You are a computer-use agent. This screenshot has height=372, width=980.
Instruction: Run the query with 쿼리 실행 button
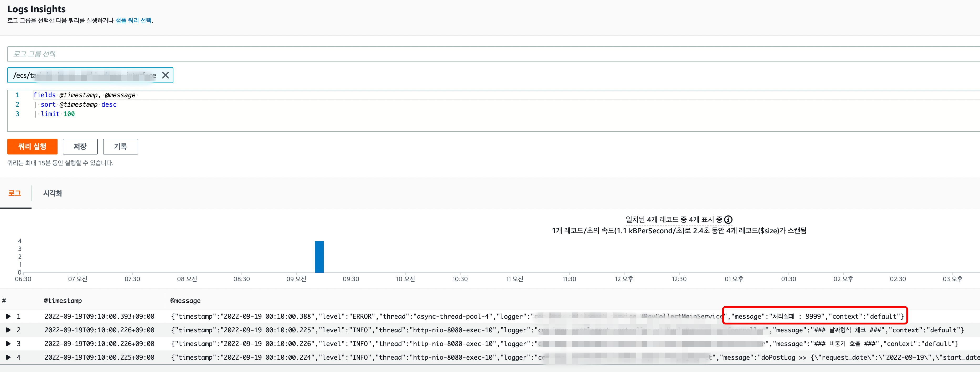coord(32,146)
